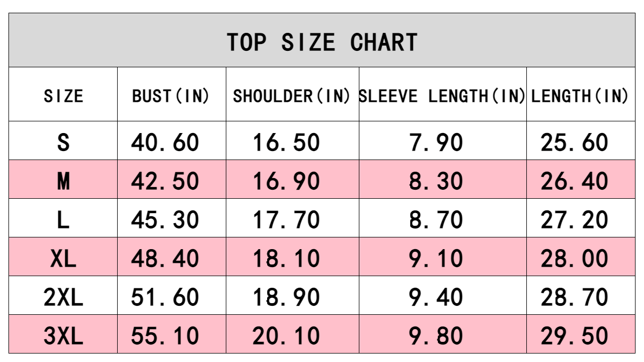Select shoulder value 20.10
The width and height of the screenshot is (644, 362).
(x=286, y=336)
